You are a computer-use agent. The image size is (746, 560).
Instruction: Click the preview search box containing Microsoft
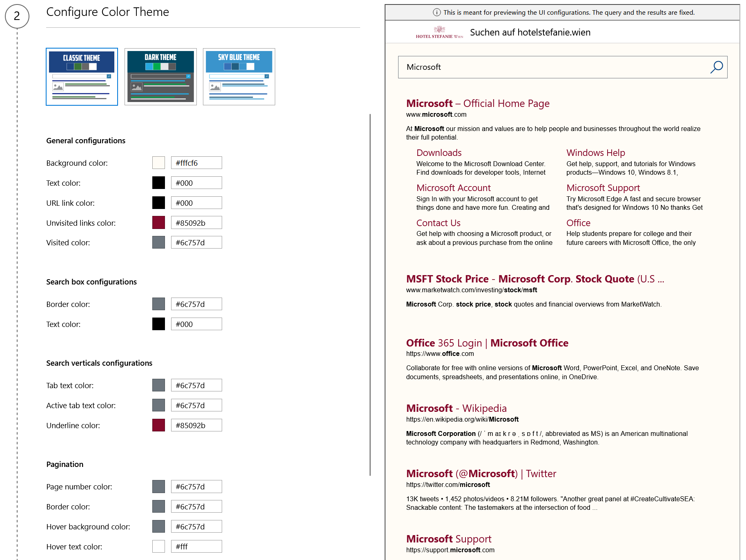click(563, 67)
